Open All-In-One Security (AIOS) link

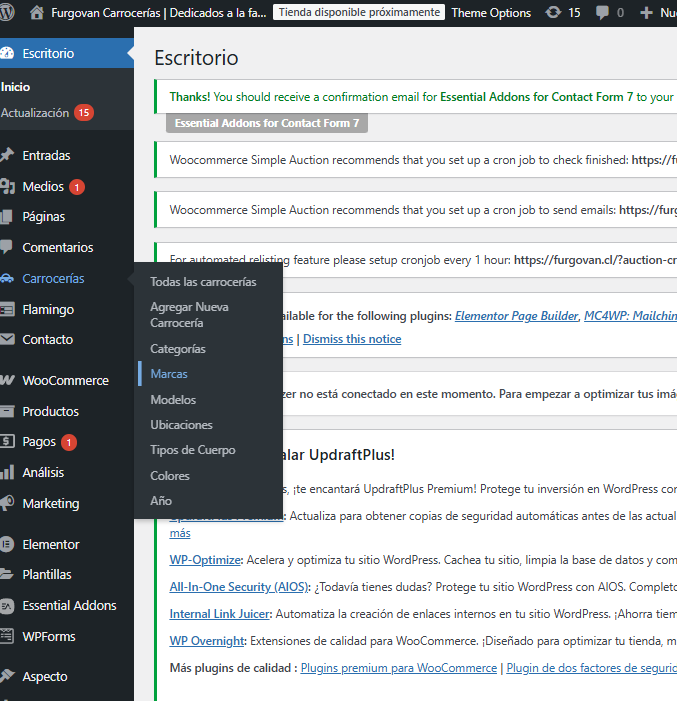(239, 587)
